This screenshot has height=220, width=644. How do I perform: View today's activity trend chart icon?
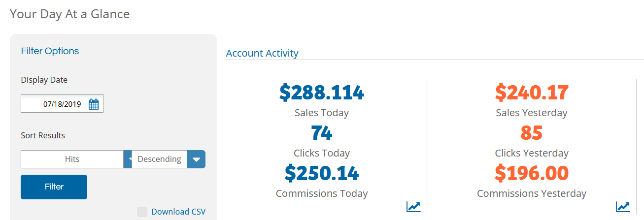[x=413, y=206]
